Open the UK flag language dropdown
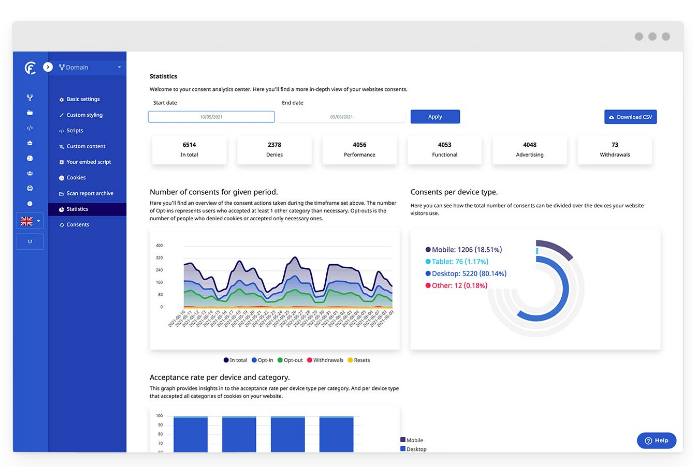693x467 pixels. [x=30, y=221]
